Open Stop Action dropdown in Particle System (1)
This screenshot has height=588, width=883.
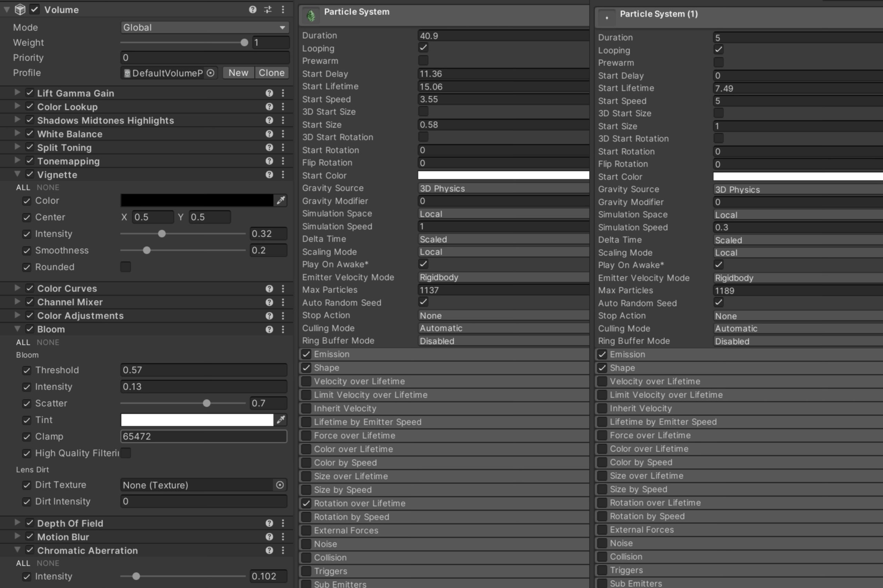(798, 316)
